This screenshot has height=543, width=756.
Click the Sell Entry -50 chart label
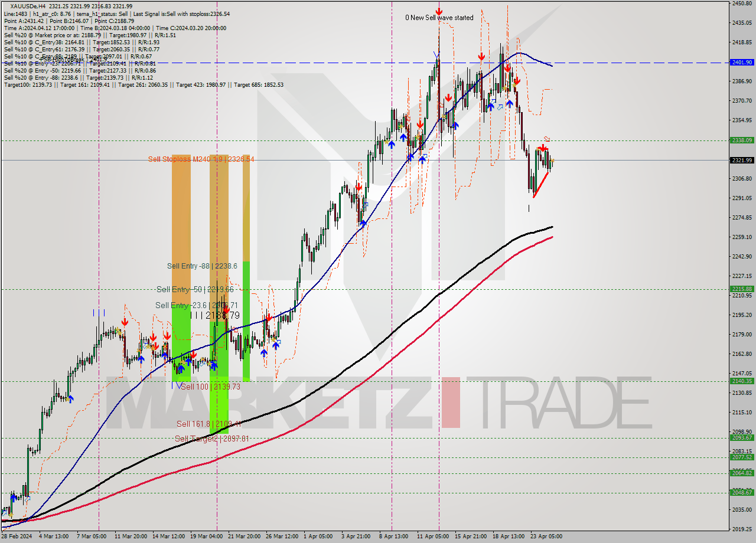[x=195, y=289]
